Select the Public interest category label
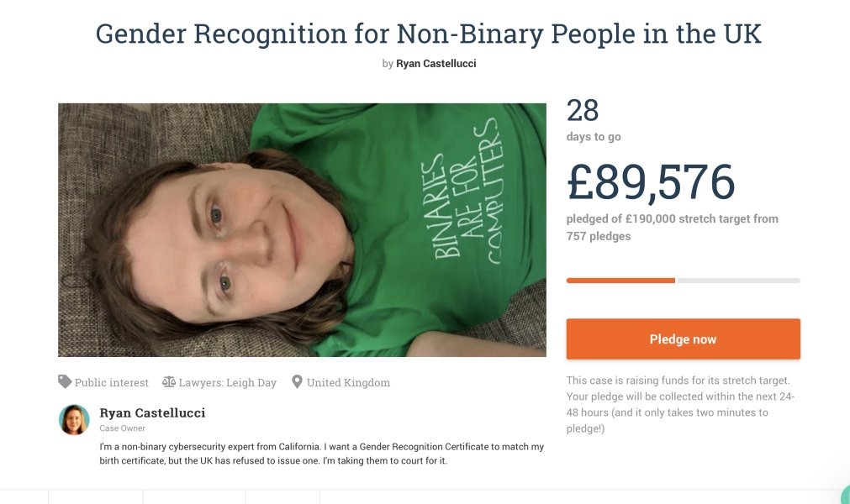 click(111, 383)
